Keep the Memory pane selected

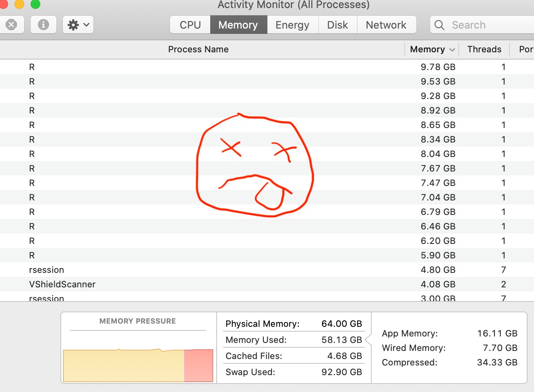[x=238, y=25]
